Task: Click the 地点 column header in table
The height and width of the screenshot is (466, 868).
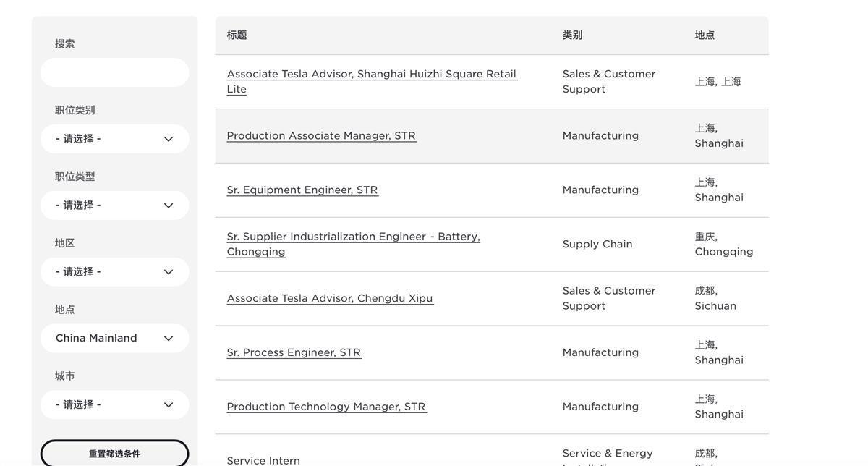Action: (x=705, y=35)
